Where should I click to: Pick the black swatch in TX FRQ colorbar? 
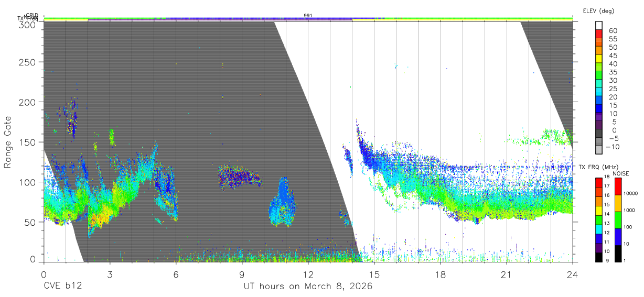[x=598, y=256]
